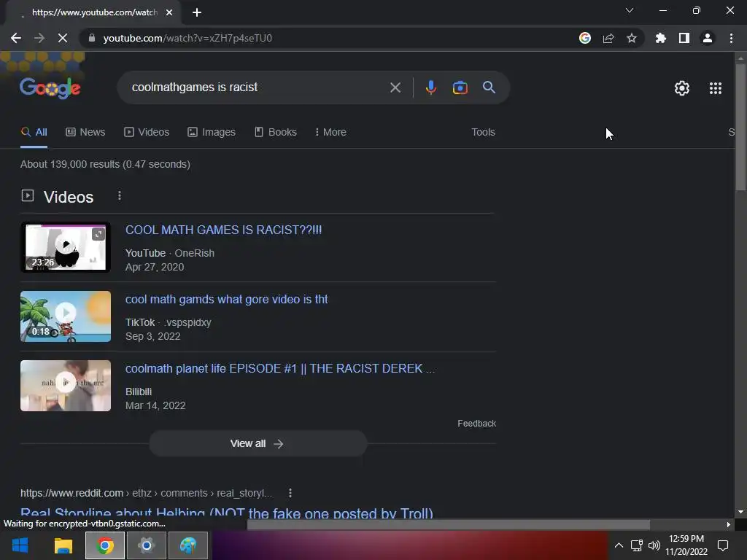The image size is (747, 560).
Task: Open File Explorer from the taskbar
Action: (x=63, y=545)
